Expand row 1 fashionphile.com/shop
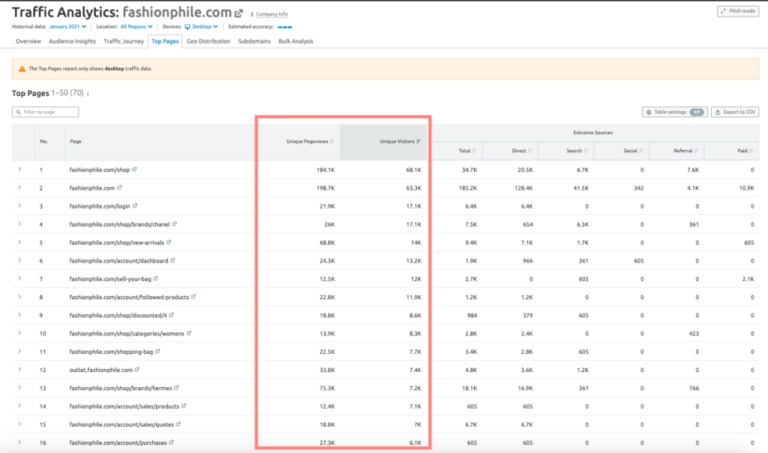Viewport: 768px width, 453px height. coord(20,169)
